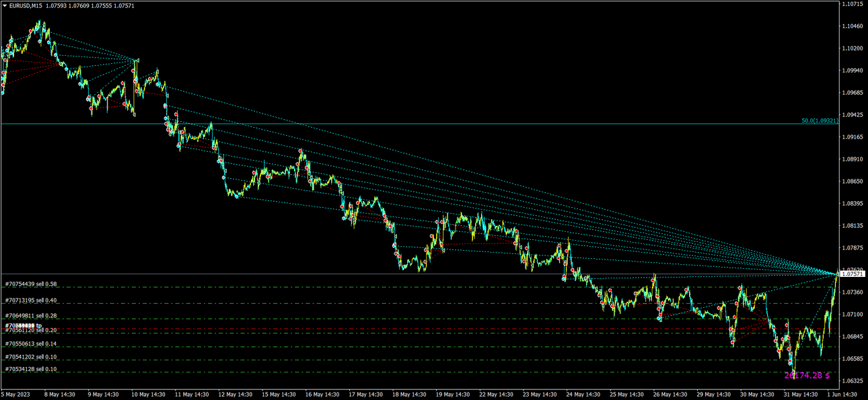Click price axis value 1.07875
The width and height of the screenshot is (868, 400).
(x=853, y=248)
